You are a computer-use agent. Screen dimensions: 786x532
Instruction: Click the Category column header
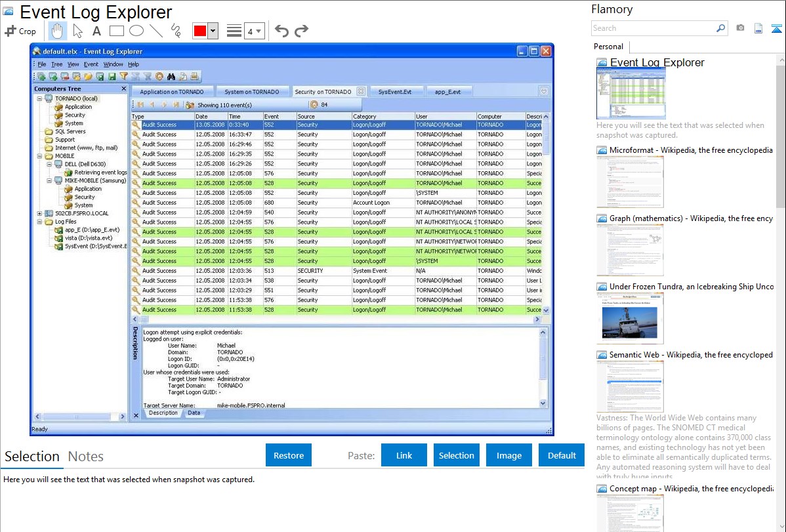(x=383, y=116)
